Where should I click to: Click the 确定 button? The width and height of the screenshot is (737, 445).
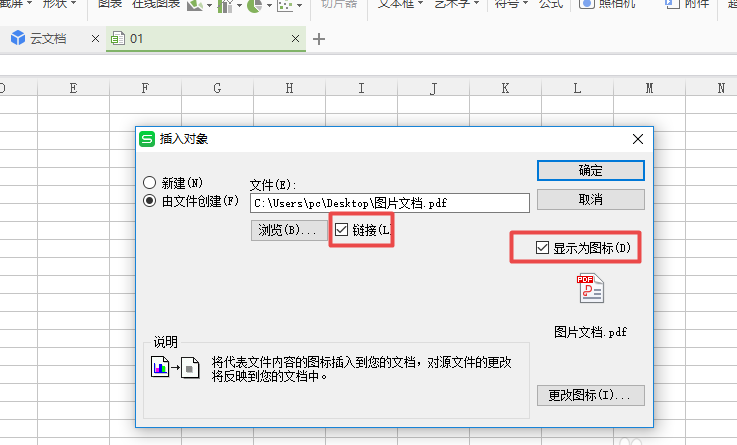pyautogui.click(x=590, y=171)
